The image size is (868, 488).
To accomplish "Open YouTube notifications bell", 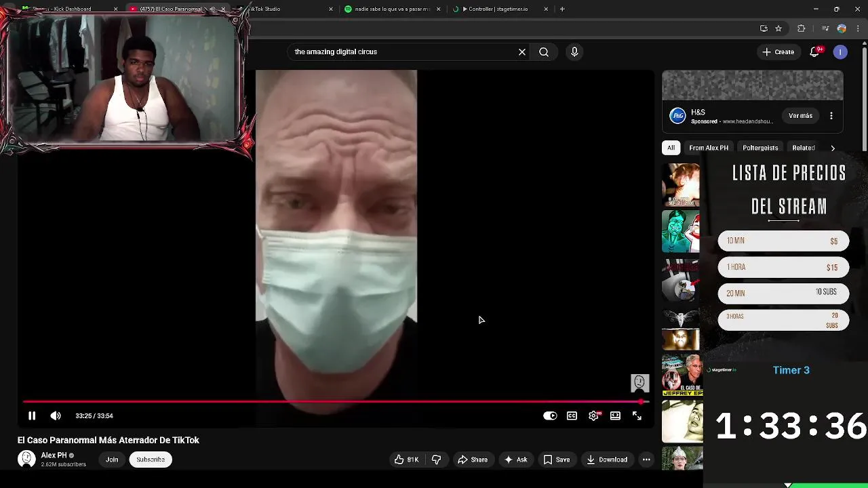I will click(x=815, y=52).
